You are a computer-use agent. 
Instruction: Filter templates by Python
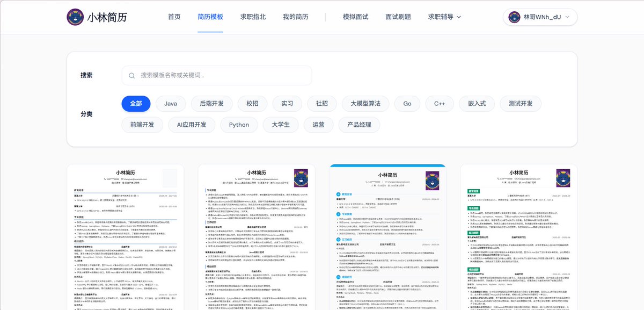coord(239,125)
